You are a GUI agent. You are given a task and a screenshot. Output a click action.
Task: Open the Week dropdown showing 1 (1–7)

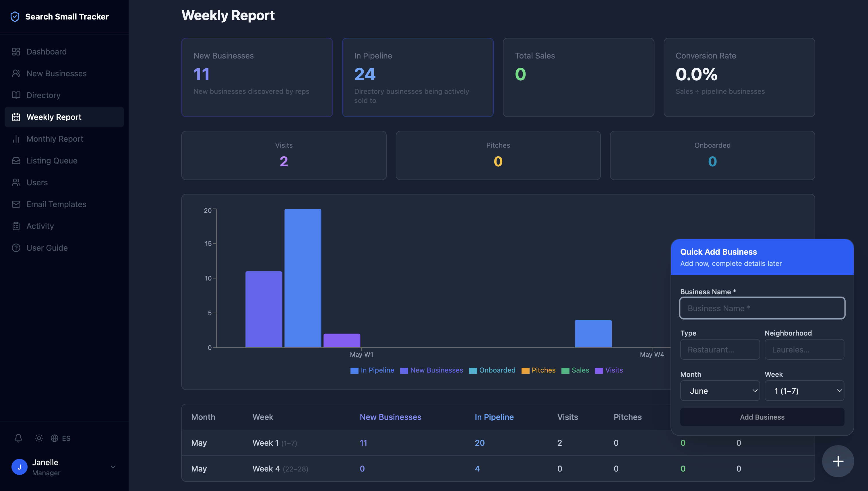pyautogui.click(x=804, y=391)
